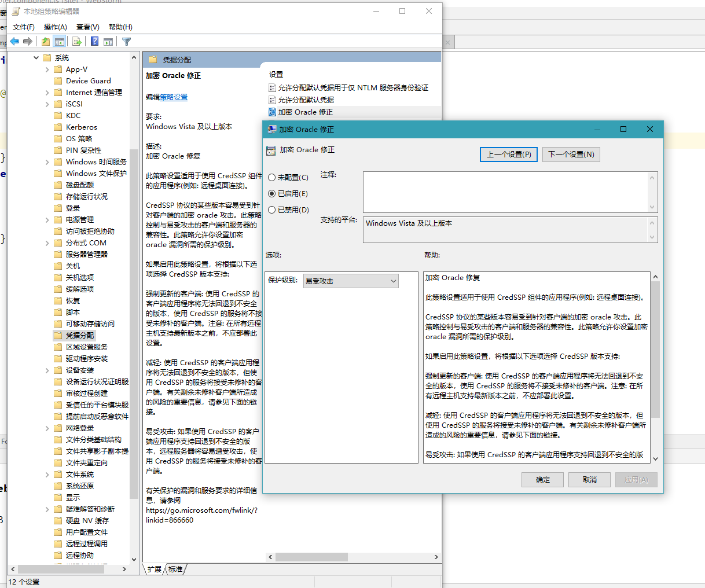Click the help text vertical scrollbar thumb
Screen dimensions: 705x588
pos(655,350)
